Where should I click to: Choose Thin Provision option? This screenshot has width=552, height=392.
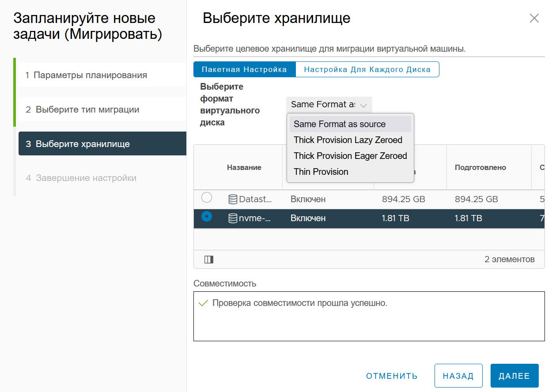350,172
